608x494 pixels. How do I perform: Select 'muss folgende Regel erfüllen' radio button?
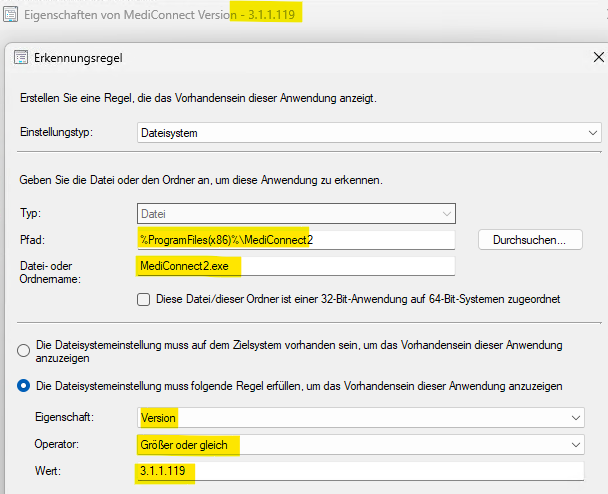23,386
